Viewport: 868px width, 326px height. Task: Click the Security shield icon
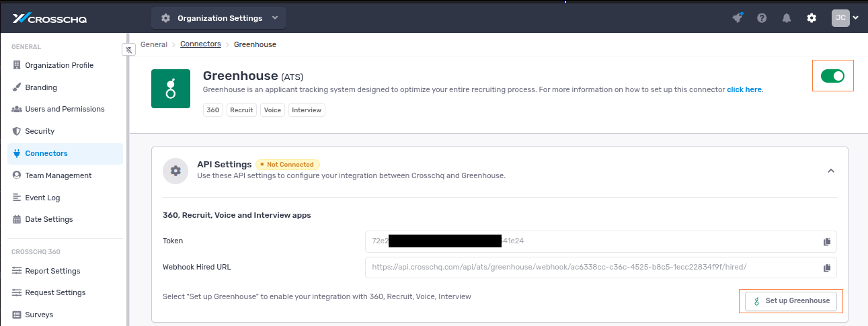(x=17, y=131)
